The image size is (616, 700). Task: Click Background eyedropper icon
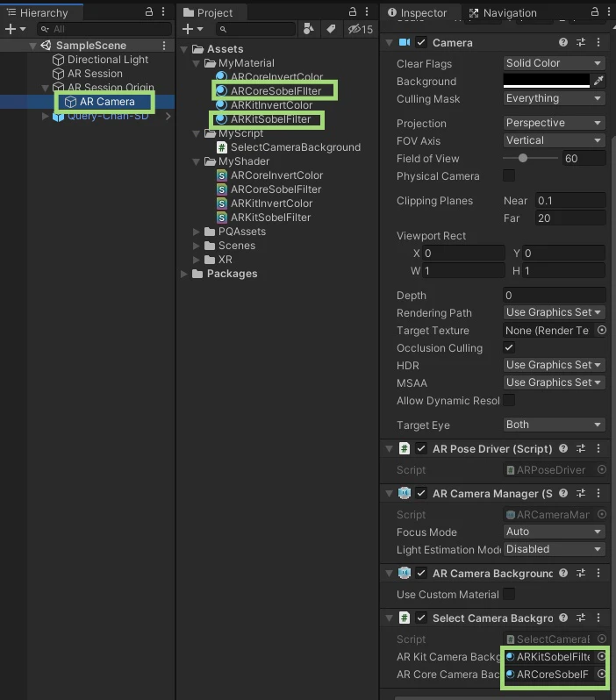pos(598,81)
